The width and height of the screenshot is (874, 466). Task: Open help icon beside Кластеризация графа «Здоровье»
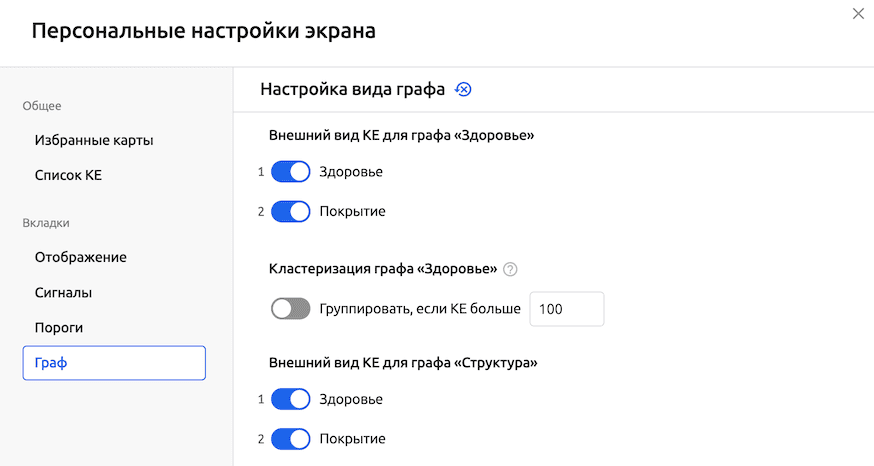[511, 268]
